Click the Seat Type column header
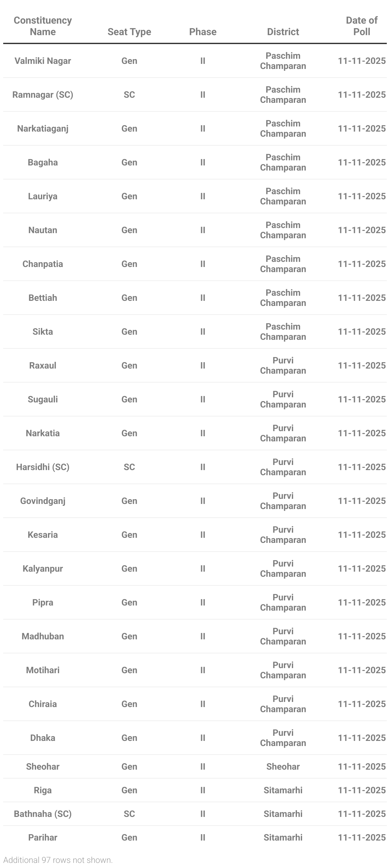 (129, 32)
